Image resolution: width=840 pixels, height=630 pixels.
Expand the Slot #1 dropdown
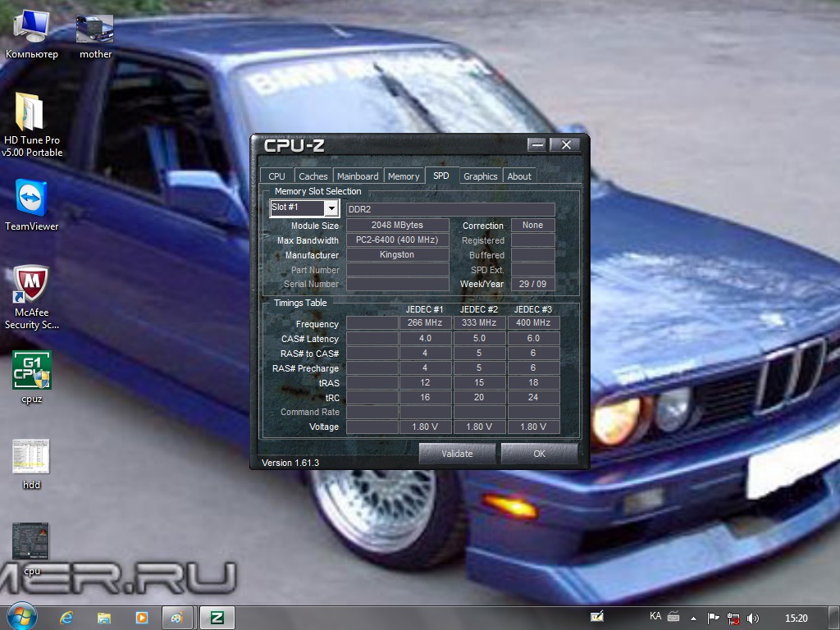(331, 208)
